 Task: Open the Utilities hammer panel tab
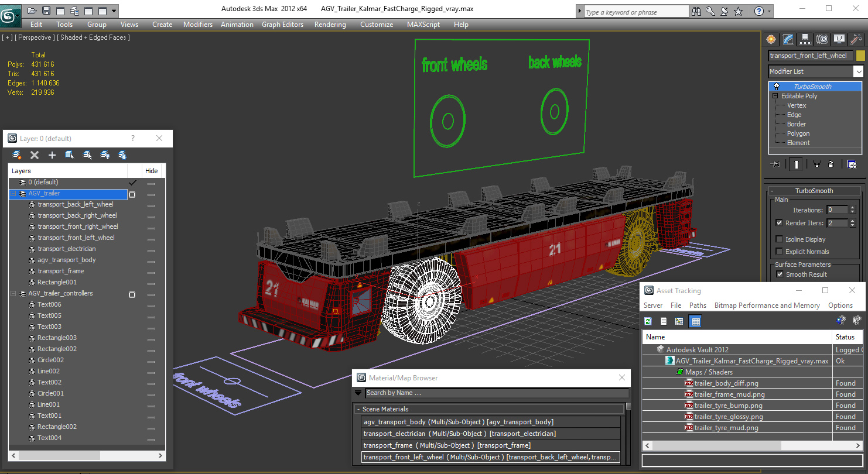click(x=856, y=39)
